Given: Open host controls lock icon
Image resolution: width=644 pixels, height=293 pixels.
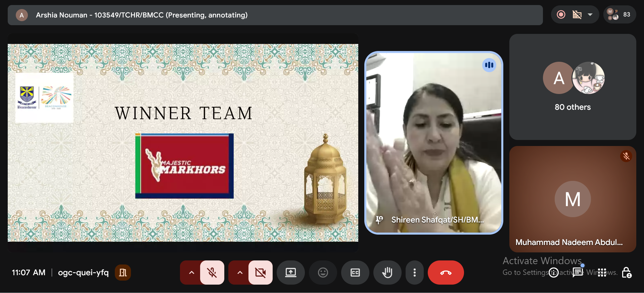Looking at the screenshot, I should coord(627,273).
